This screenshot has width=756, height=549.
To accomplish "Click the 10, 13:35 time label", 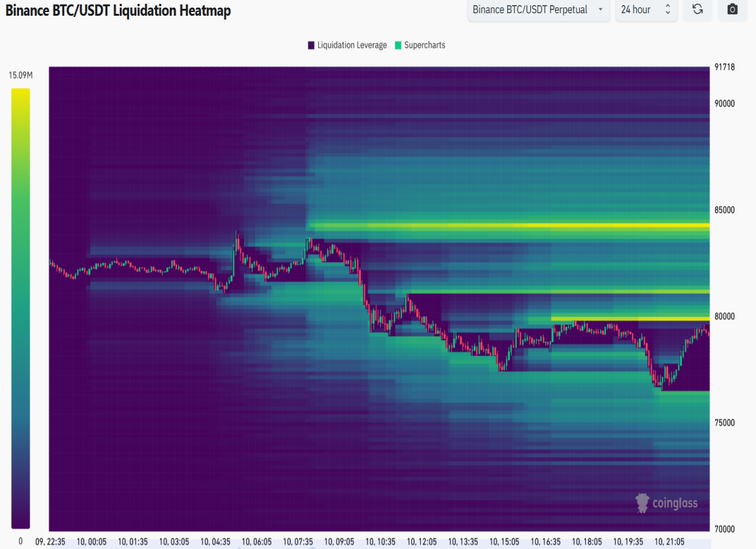I will 463,541.
